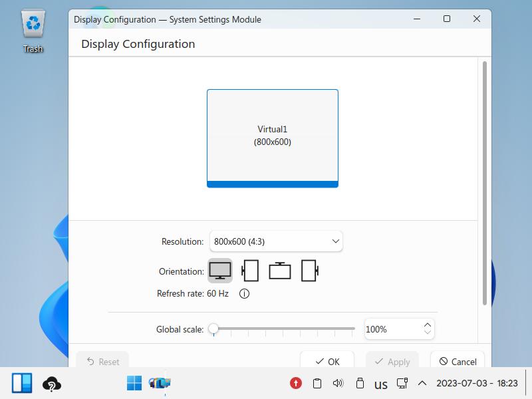This screenshot has width=532, height=399.
Task: Click the removable devices tray icon
Action: click(360, 384)
